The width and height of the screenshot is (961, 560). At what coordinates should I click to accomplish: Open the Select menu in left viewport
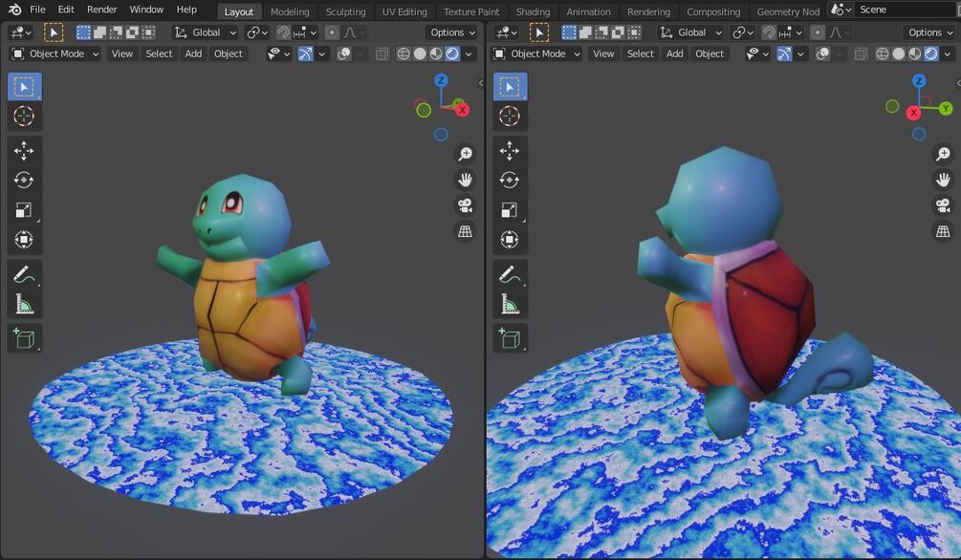tap(159, 54)
